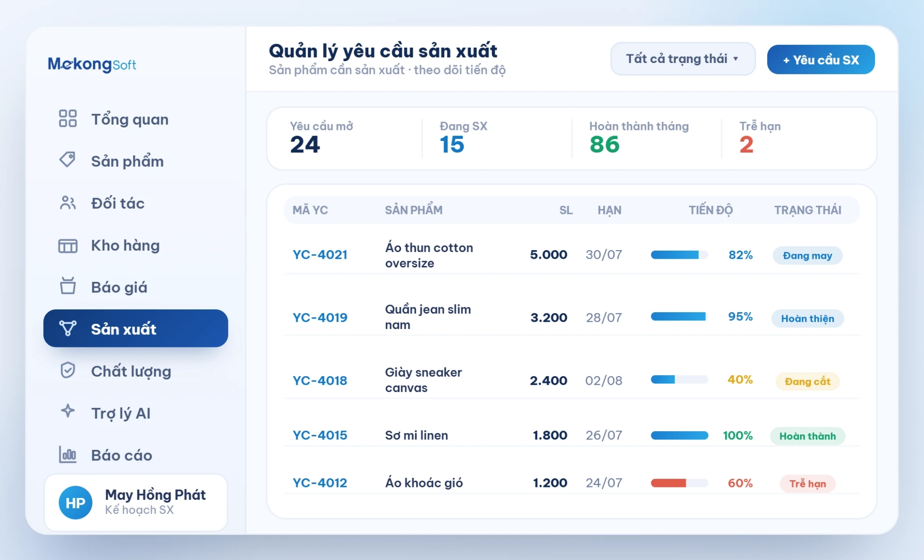Click the 95% progress bar
This screenshot has width=924, height=560.
679,317
